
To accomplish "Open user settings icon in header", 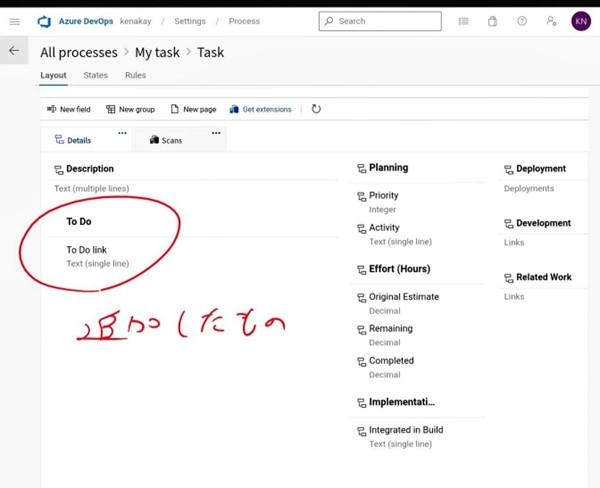I will point(551,21).
